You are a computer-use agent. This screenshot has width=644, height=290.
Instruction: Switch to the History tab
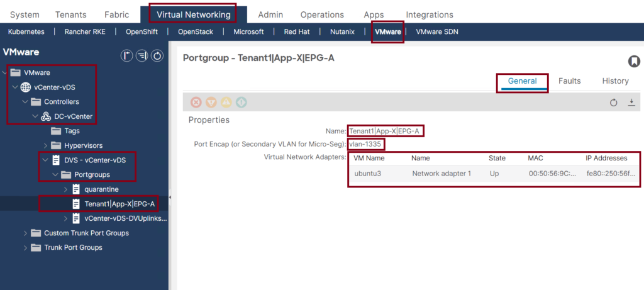click(x=615, y=81)
